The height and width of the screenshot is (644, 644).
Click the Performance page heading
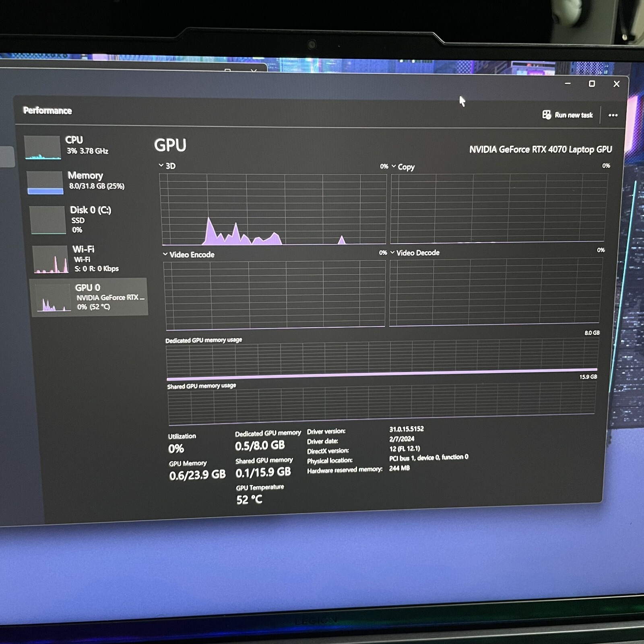(47, 111)
